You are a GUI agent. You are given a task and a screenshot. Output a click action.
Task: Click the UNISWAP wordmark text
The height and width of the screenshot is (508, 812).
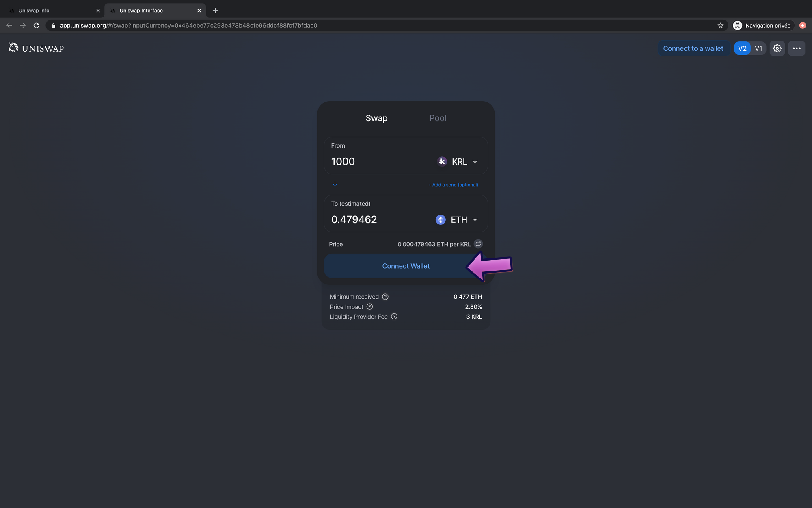click(43, 49)
